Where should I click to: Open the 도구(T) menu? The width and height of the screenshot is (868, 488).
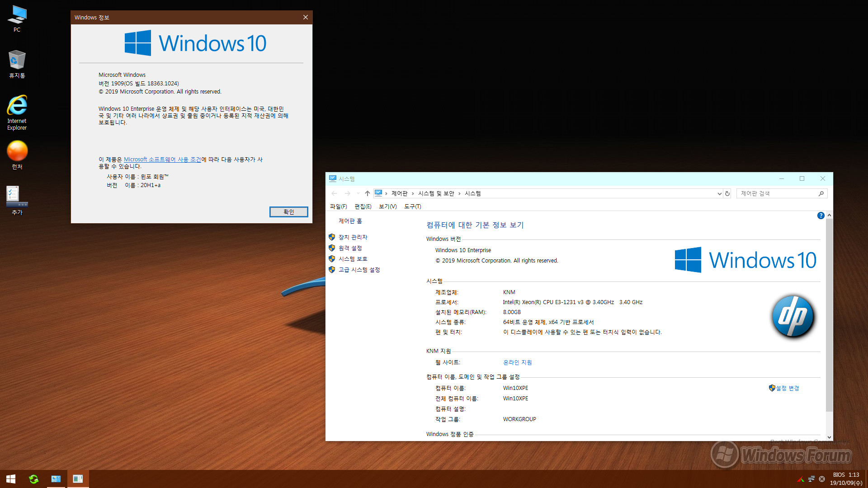(x=412, y=206)
